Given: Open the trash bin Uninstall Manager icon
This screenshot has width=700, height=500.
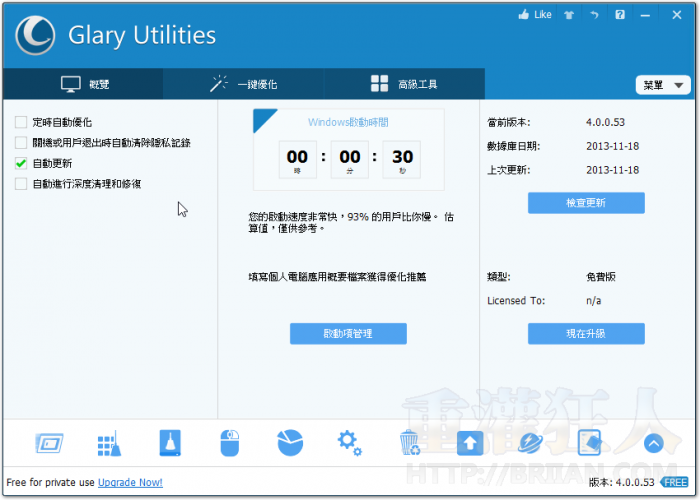Looking at the screenshot, I should 409,443.
